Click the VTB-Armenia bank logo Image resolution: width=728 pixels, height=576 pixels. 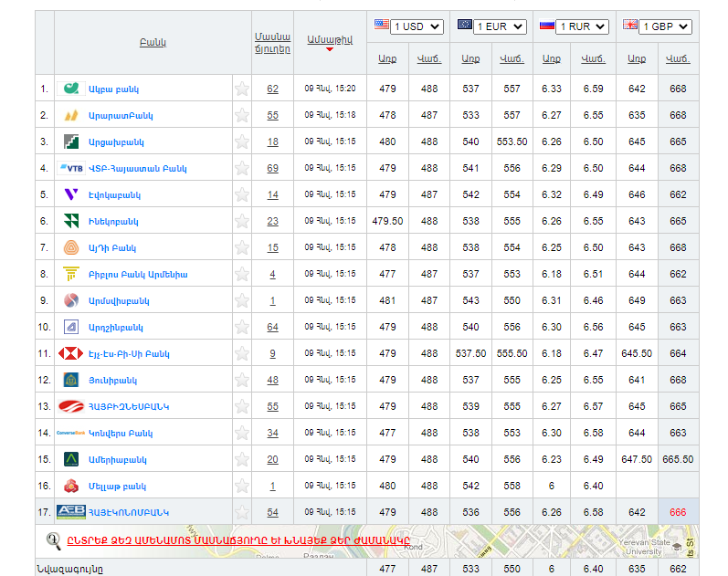point(70,168)
